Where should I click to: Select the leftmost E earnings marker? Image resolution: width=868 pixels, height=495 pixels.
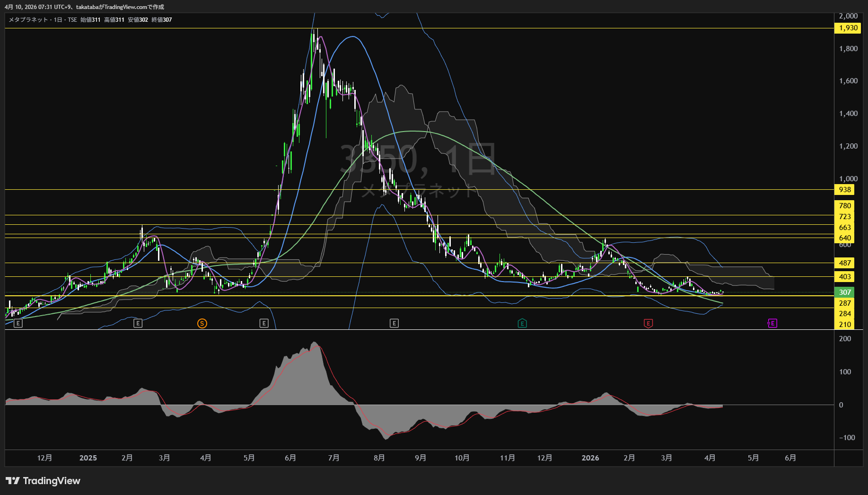point(18,323)
